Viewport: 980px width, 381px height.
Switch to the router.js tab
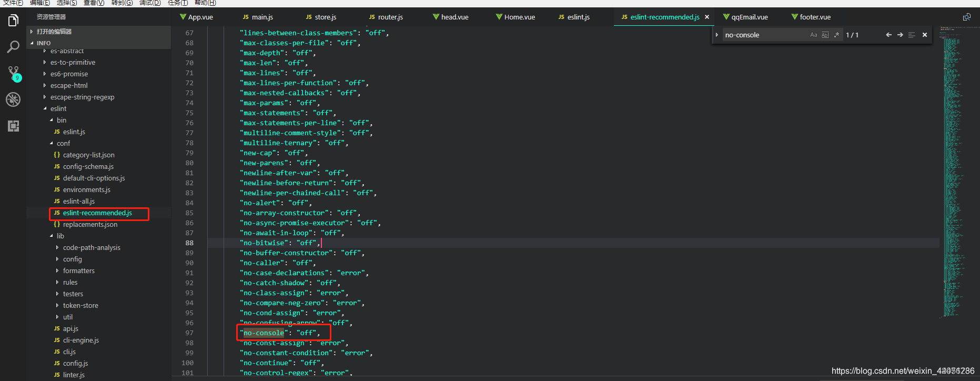[x=386, y=17]
